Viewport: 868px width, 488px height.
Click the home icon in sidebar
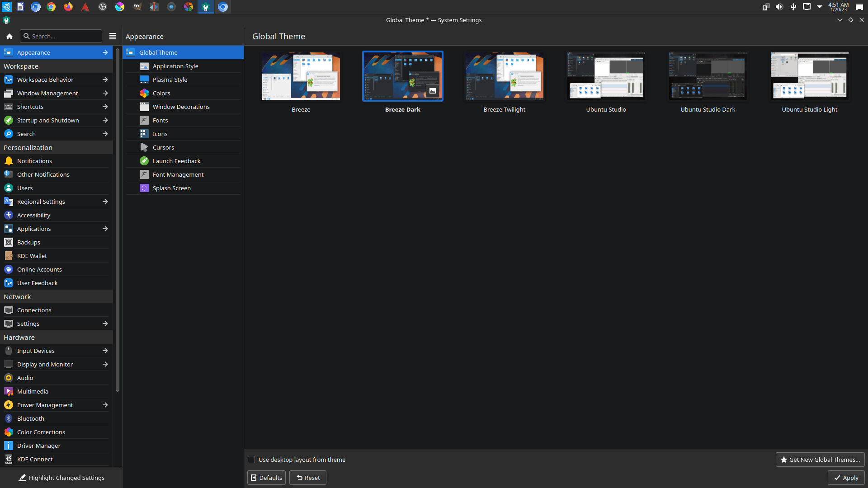point(9,36)
